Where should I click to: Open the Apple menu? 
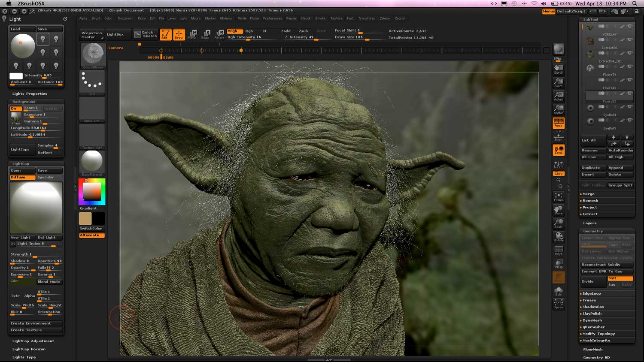point(9,3)
